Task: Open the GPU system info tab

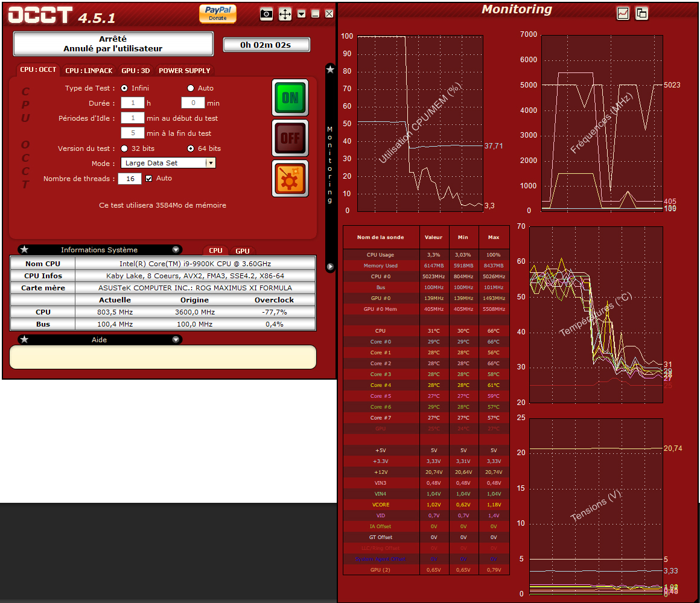Action: (242, 251)
